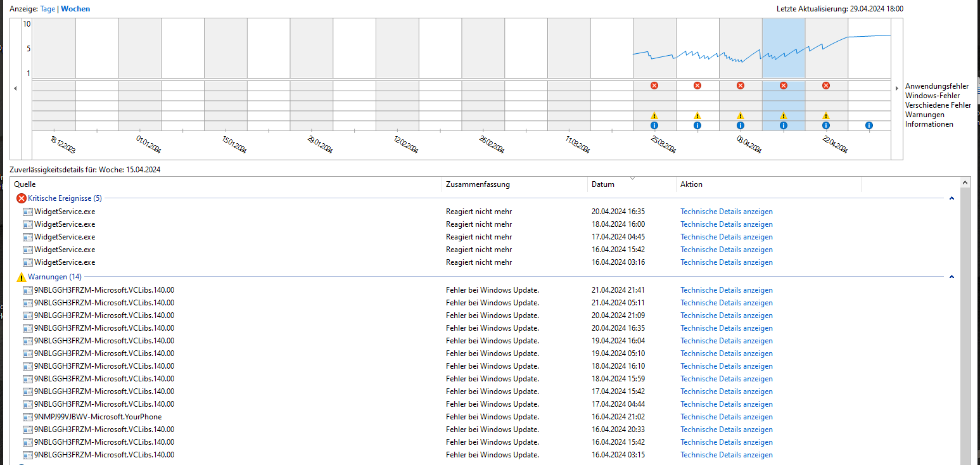Click row icon of 9NMPJ99VJBWV-Microsoft.YourPhone entry
This screenshot has height=465, width=980.
27,417
